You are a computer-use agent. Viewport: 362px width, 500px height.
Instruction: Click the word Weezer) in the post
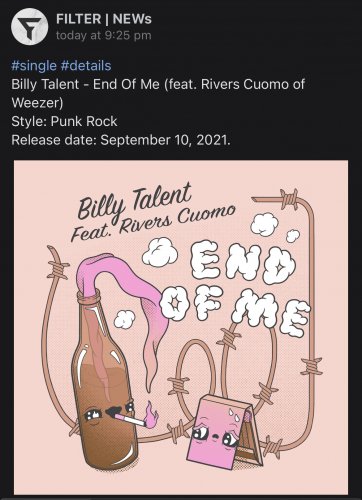pos(37,103)
